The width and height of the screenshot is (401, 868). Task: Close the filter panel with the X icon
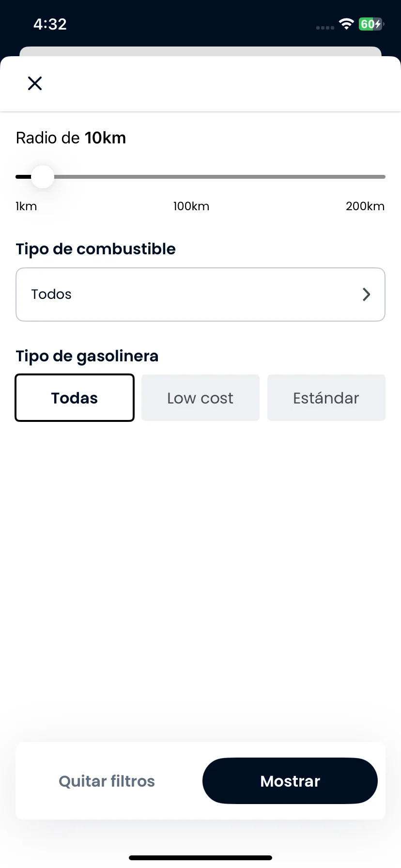pyautogui.click(x=35, y=83)
